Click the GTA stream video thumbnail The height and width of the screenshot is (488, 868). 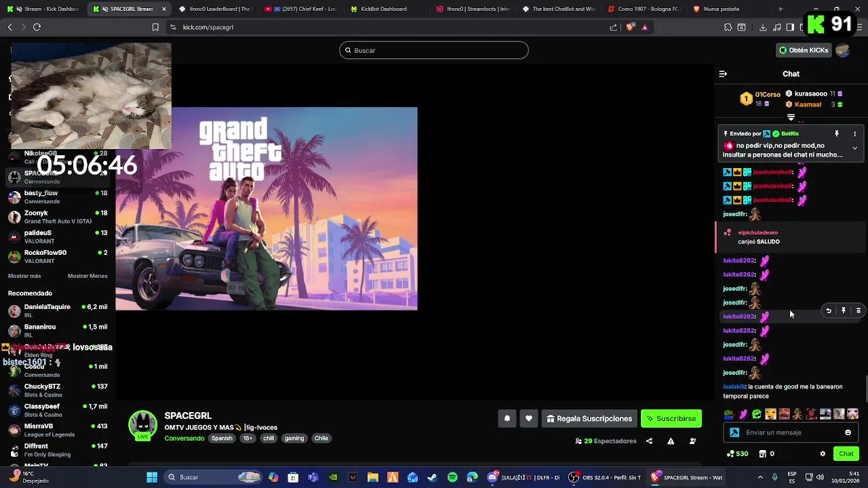click(x=267, y=209)
